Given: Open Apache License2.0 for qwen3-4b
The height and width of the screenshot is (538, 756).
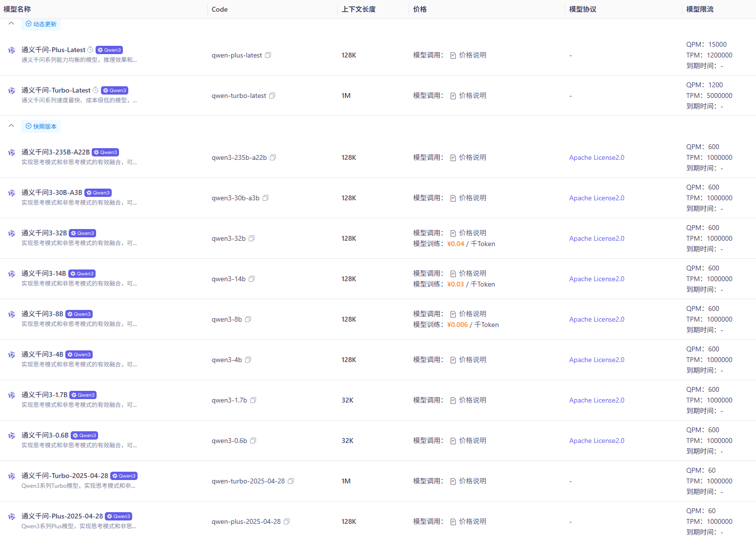Looking at the screenshot, I should click(x=597, y=360).
